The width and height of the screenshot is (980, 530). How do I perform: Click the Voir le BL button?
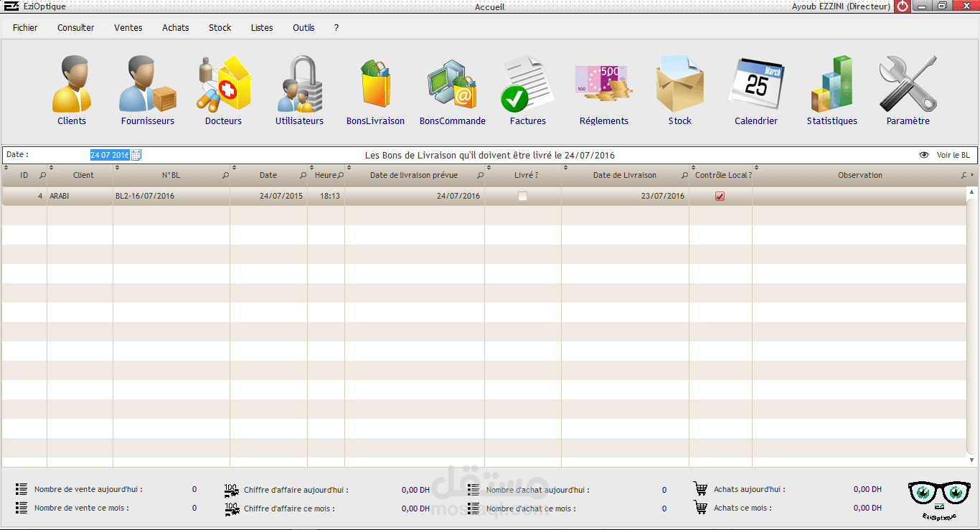point(945,155)
